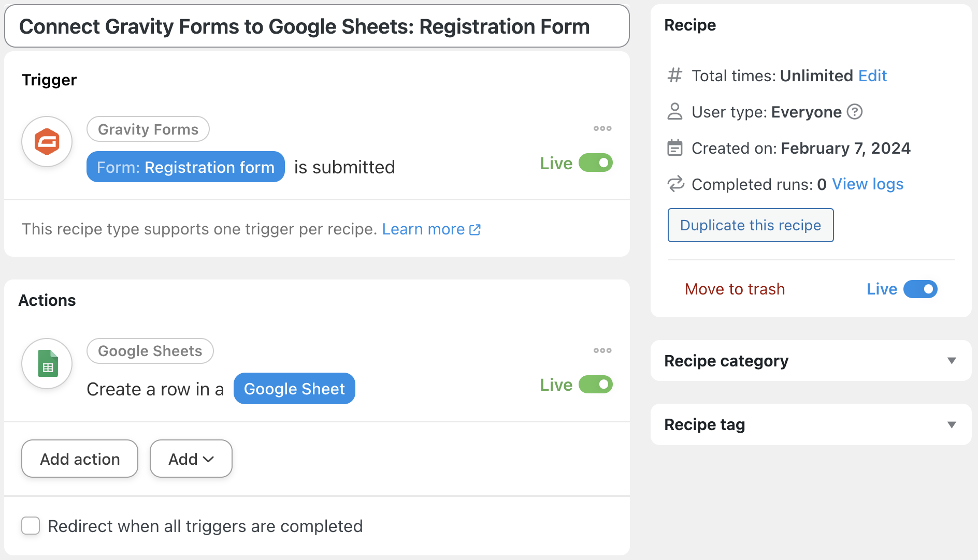
Task: Expand the Recipe tag panel
Action: click(952, 424)
